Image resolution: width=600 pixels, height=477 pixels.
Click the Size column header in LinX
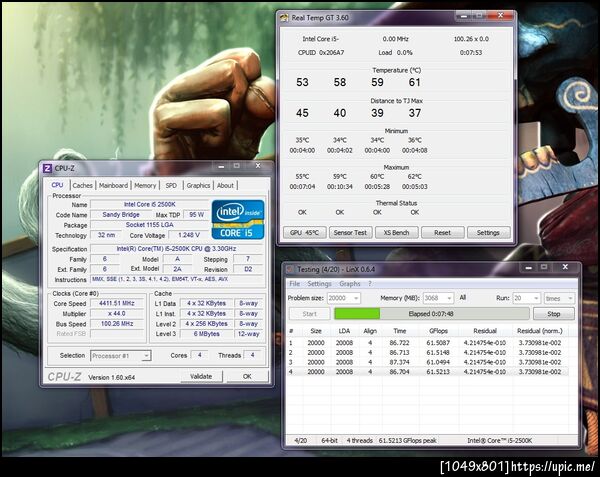pos(316,331)
